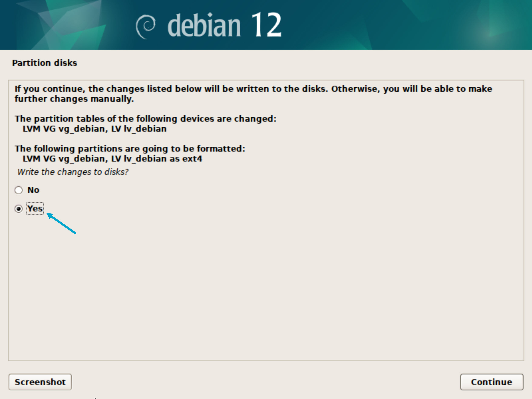Click "Write the changes to disks?" prompt
This screenshot has width=532, height=399.
73,172
